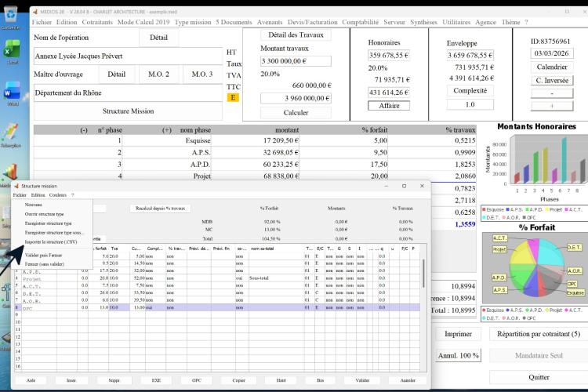Click the (-) header in the phase table
This screenshot has height=392, width=588.
coord(84,130)
